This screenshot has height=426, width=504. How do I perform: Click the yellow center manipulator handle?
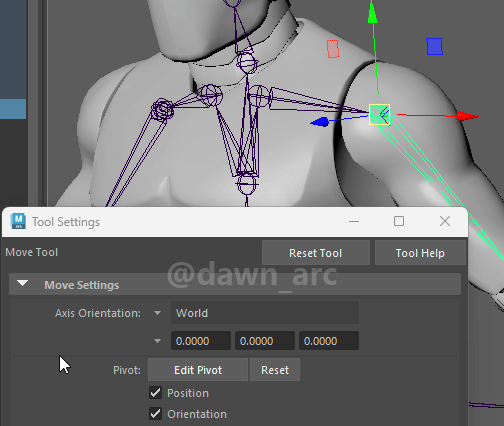[379, 114]
